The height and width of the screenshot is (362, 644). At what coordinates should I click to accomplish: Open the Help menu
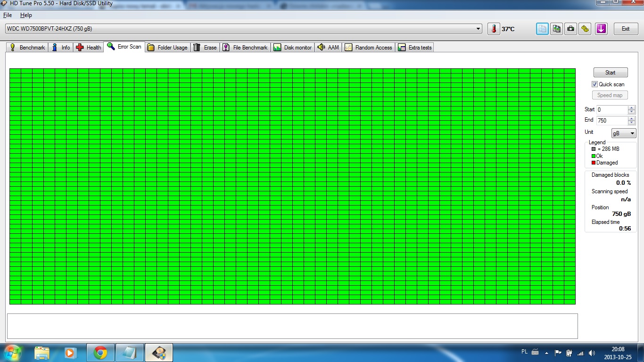click(x=26, y=15)
